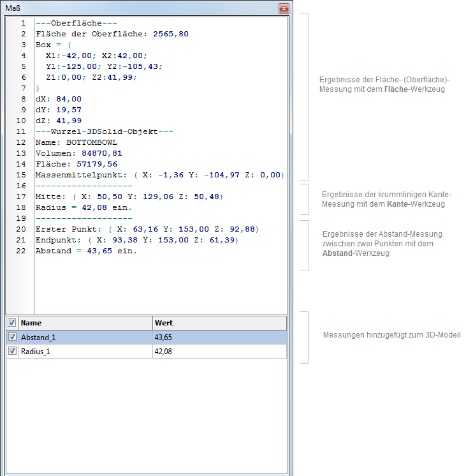This screenshot has height=476, width=466.
Task: Click the Abstand = 43,65 ein. line
Action: [86, 251]
